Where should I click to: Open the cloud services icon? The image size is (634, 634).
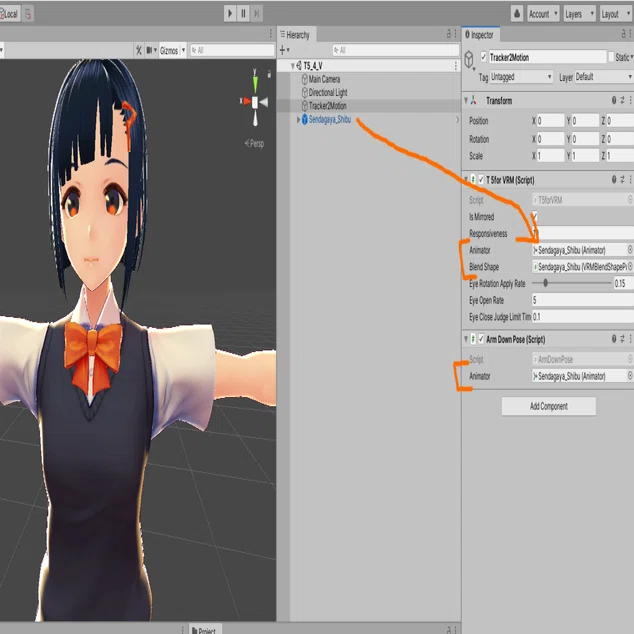click(517, 14)
